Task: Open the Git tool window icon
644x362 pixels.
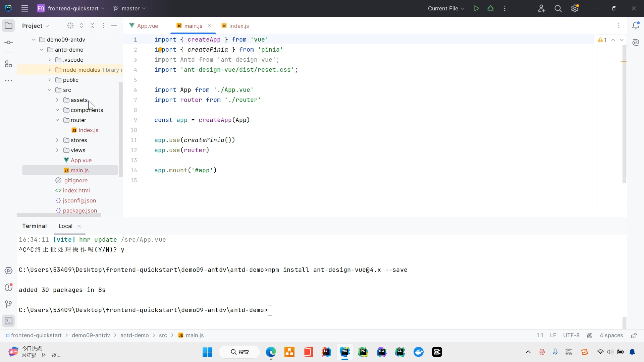Action: [x=9, y=304]
